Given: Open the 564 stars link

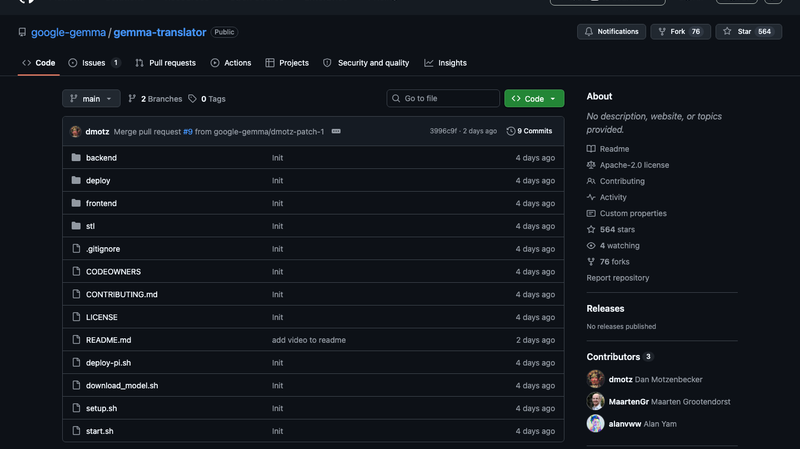Looking at the screenshot, I should (x=617, y=230).
